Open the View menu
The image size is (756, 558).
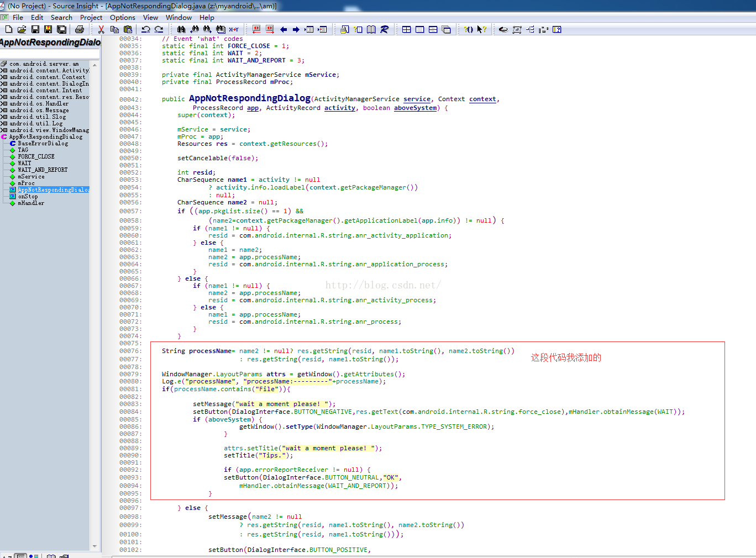(x=150, y=18)
